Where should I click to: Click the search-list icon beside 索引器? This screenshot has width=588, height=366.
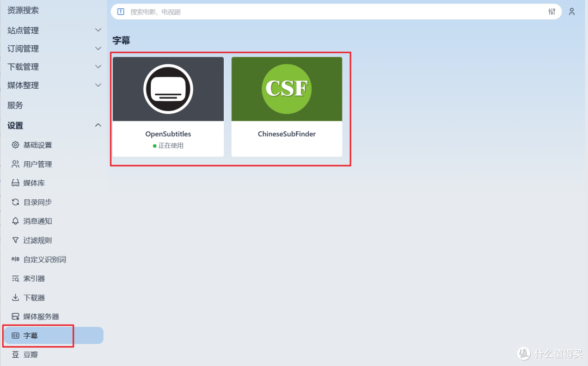tap(15, 278)
